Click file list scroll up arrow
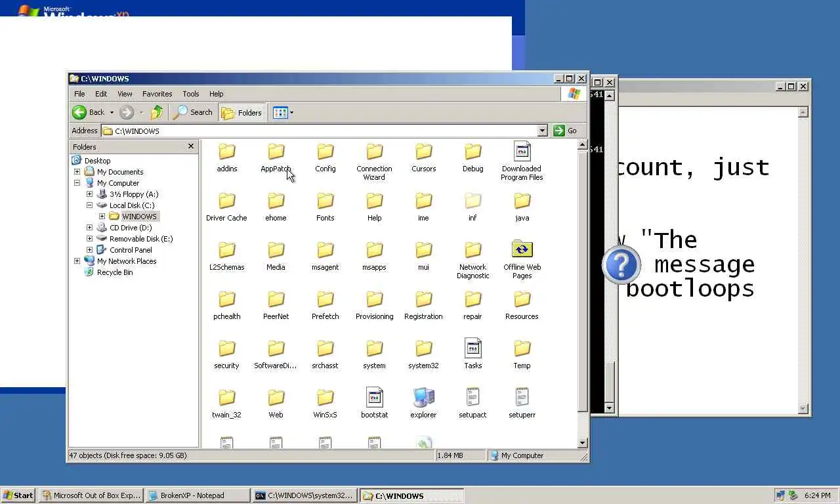 583,145
